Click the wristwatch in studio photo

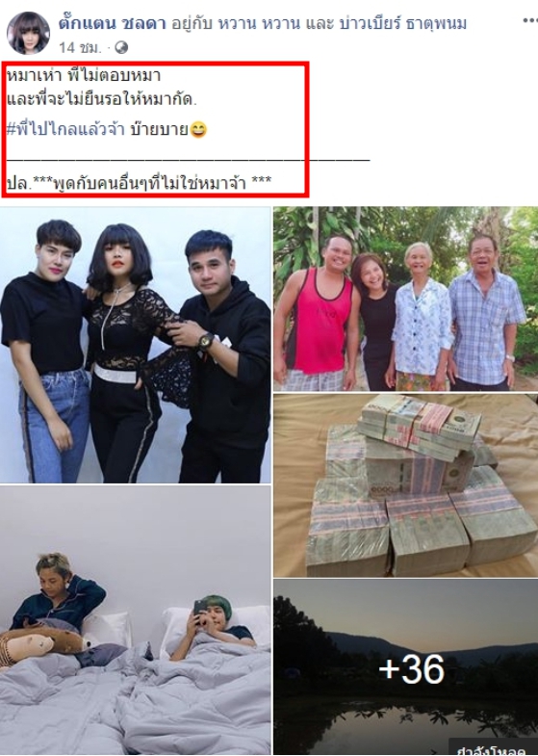(205, 341)
